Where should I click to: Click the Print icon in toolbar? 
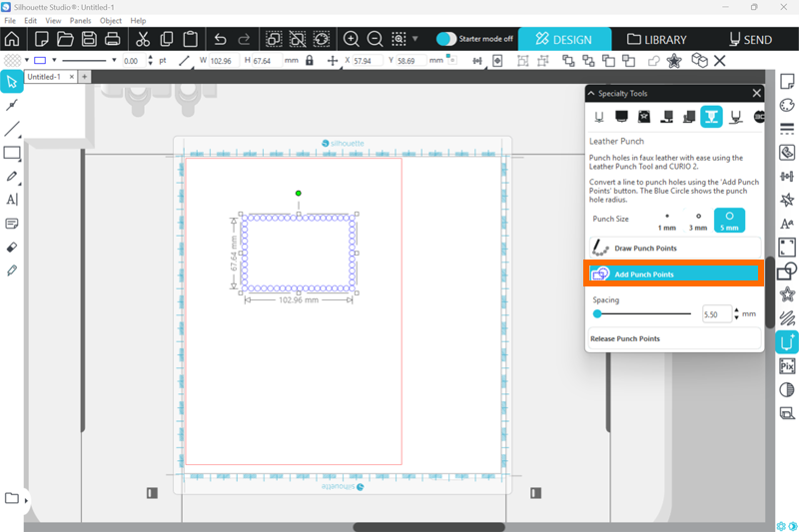[113, 40]
